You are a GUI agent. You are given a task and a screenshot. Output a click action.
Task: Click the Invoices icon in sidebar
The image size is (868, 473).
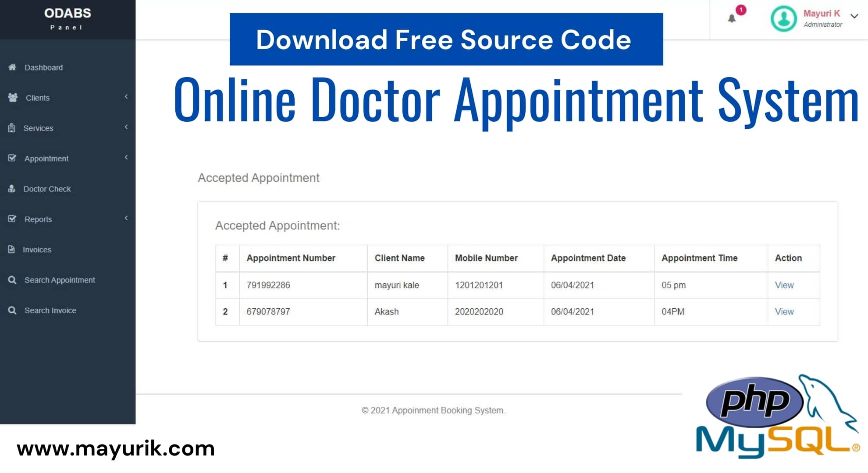[x=12, y=249]
